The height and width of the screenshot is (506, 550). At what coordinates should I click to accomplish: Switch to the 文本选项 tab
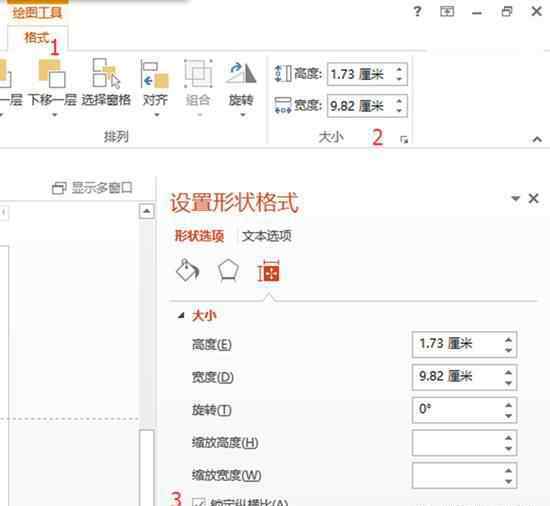pos(267,236)
